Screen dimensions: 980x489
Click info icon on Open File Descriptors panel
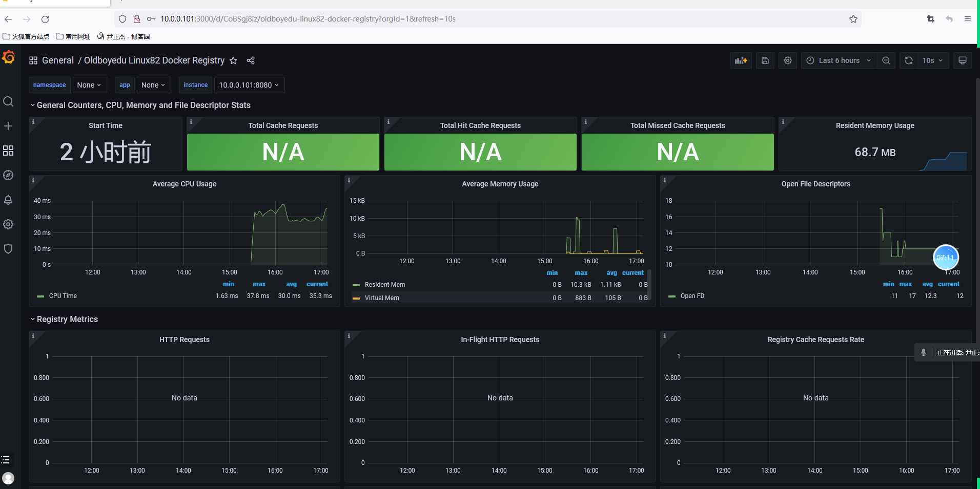point(665,180)
